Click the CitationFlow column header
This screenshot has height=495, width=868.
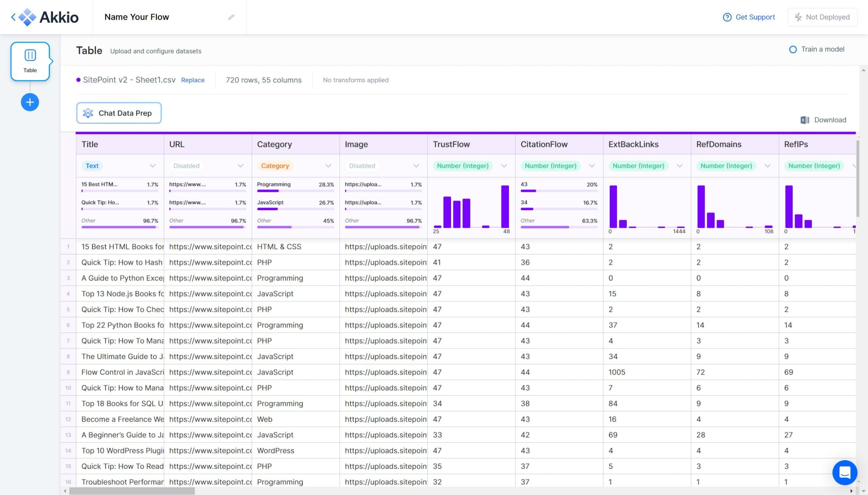click(x=544, y=144)
